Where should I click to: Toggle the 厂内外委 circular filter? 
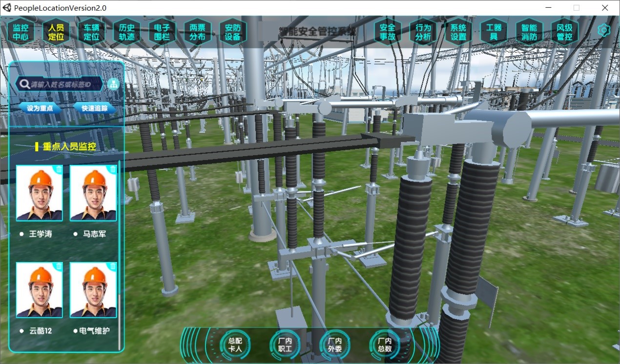334,345
